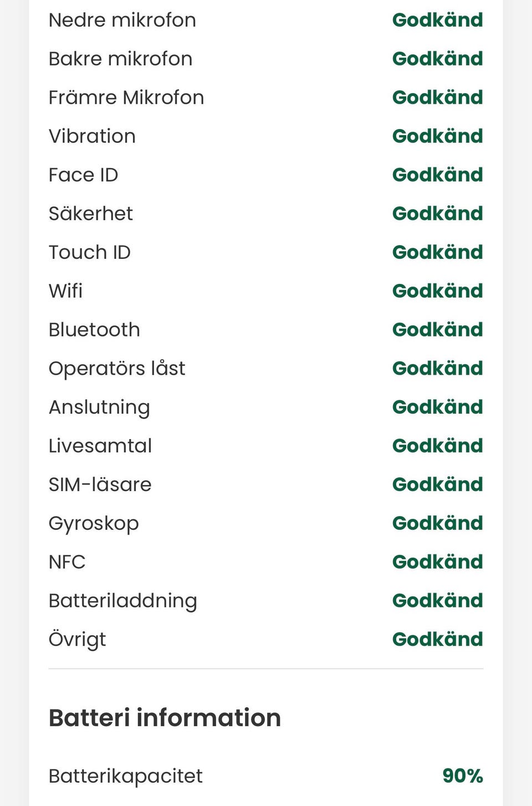This screenshot has width=532, height=806.
Task: Click Godkänd status beside Wifi
Action: (x=438, y=291)
